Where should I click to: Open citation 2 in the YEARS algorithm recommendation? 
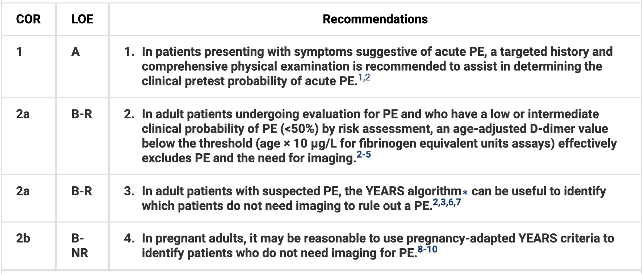pyautogui.click(x=436, y=202)
